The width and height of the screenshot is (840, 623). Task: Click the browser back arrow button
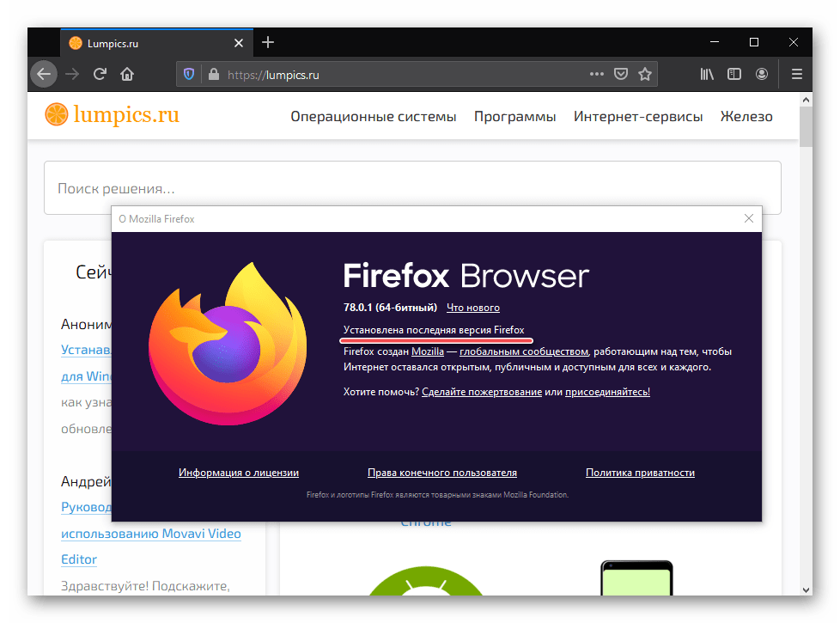44,75
